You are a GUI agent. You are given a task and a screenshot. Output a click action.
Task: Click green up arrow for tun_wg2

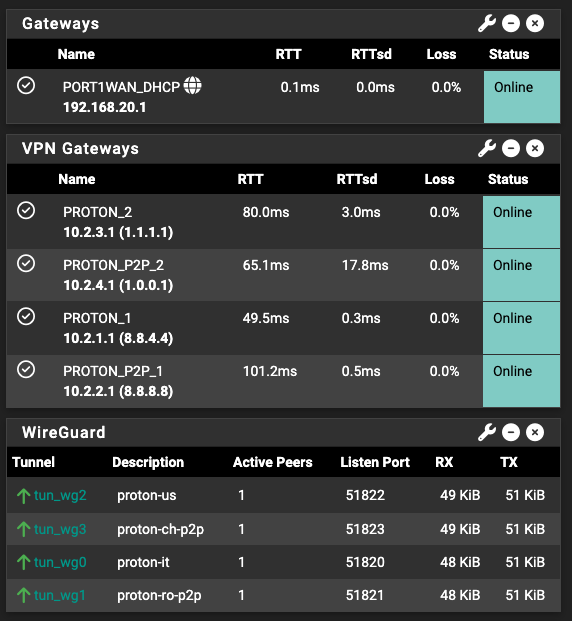(x=24, y=495)
